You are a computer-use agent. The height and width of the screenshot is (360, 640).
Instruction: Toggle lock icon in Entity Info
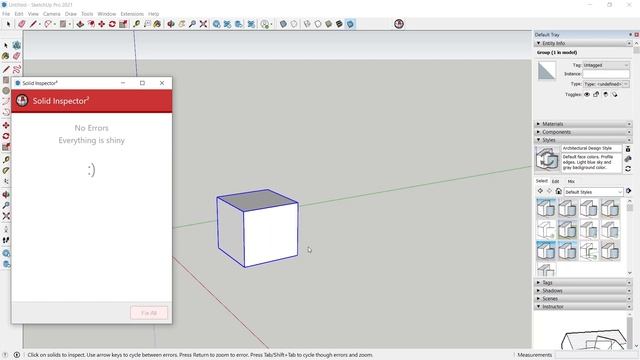(x=596, y=94)
